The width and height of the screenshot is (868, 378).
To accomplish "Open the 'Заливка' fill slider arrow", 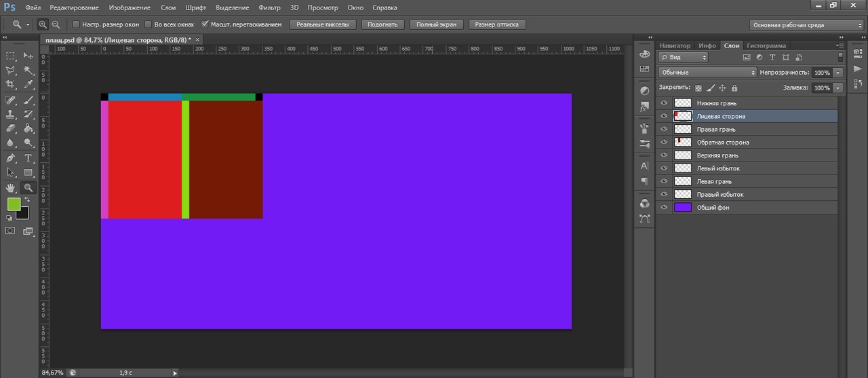I will coord(838,88).
